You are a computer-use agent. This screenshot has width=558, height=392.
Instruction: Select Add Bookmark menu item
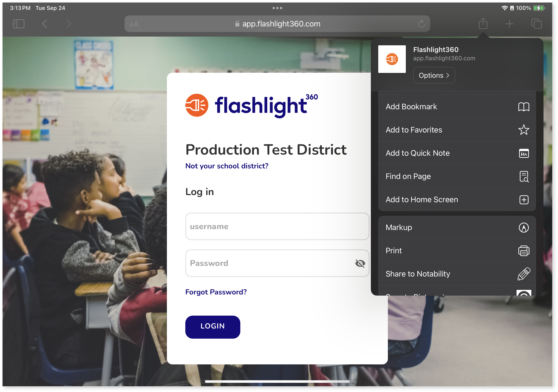[457, 107]
